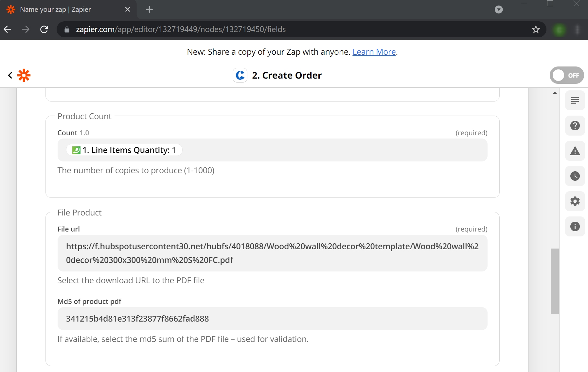Click the site lock security icon
Image resolution: width=588 pixels, height=372 pixels.
pos(67,29)
